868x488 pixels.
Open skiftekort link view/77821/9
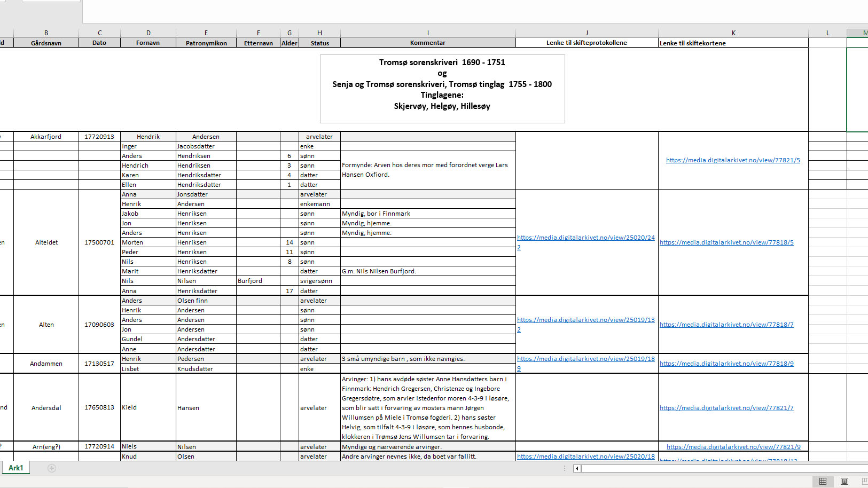tap(733, 447)
